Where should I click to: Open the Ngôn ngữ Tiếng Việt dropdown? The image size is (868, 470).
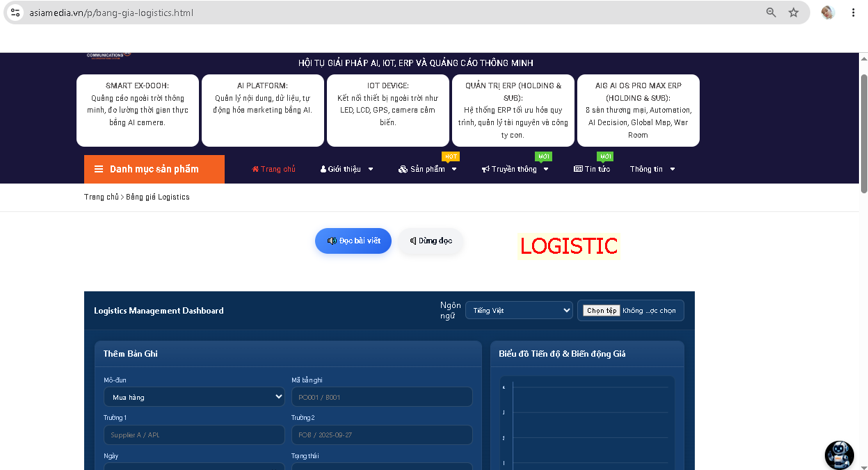pos(519,310)
